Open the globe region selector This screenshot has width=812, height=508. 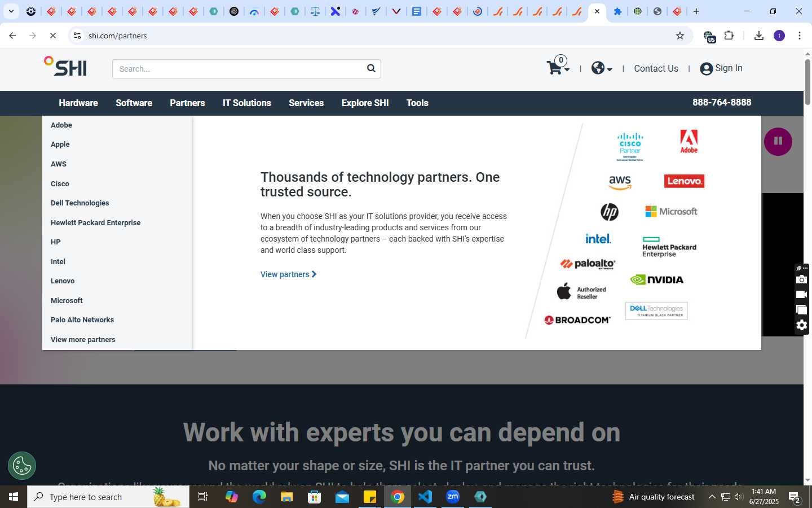(602, 68)
